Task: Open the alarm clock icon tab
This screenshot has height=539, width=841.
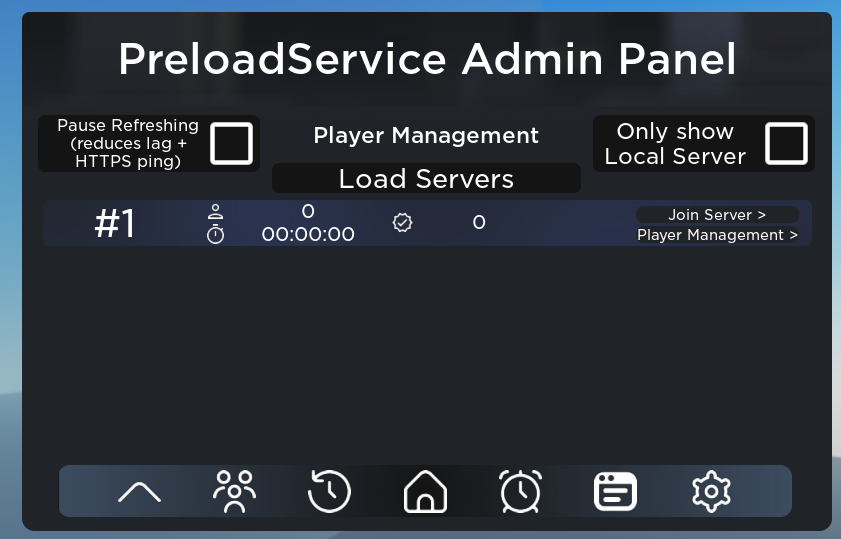Action: click(520, 491)
